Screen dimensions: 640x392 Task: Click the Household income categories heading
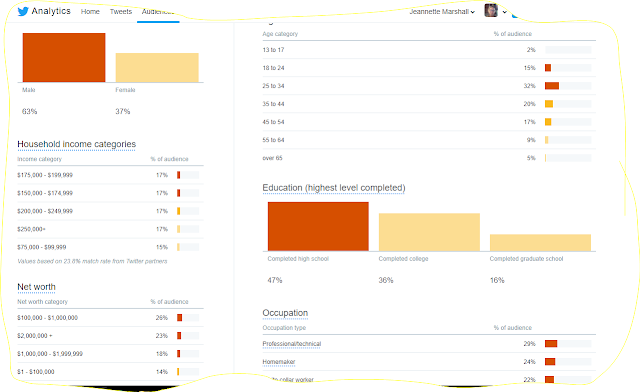(76, 144)
